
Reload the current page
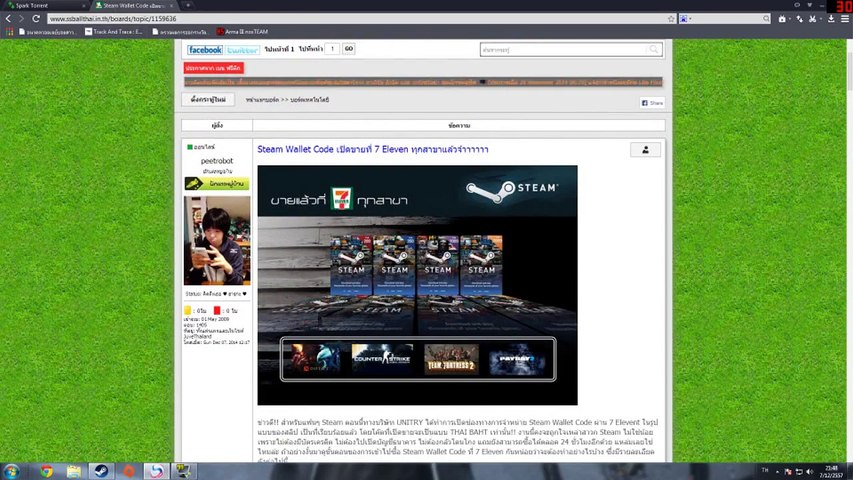point(36,19)
